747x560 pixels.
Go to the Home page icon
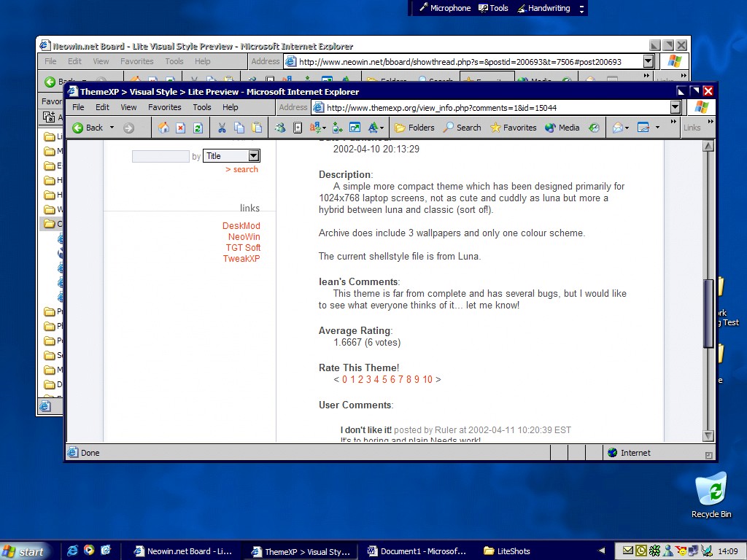[163, 128]
